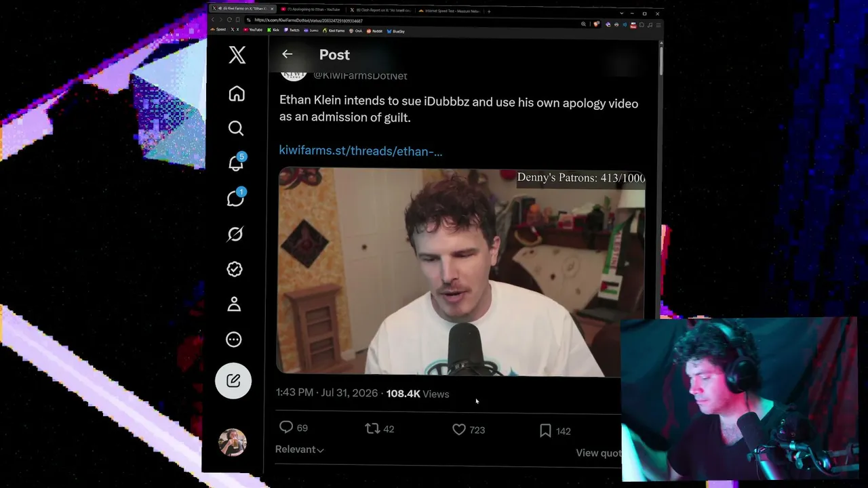868x488 pixels.
Task: Open the Lumo bookmark
Action: click(311, 30)
